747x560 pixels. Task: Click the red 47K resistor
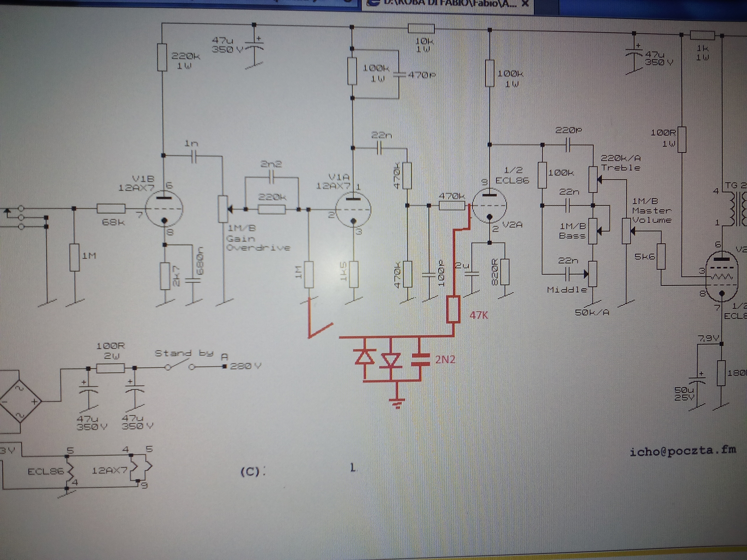(x=453, y=309)
